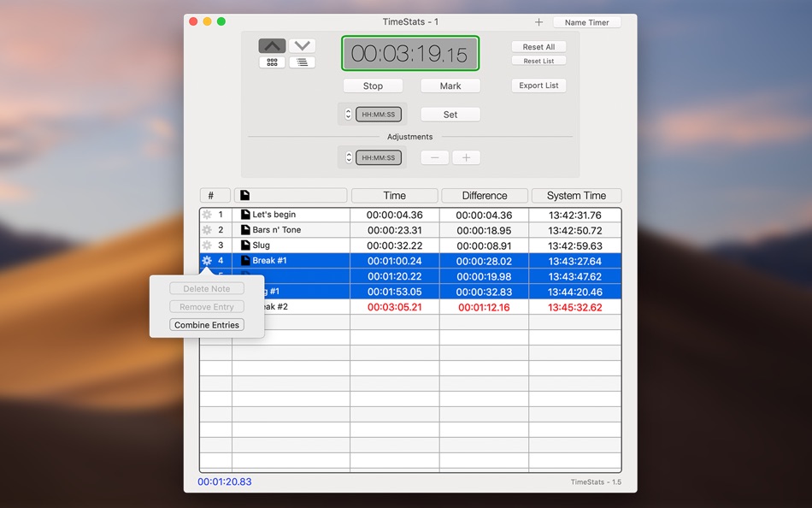Click the note icon beside Break #1
The image size is (812, 508).
(245, 261)
